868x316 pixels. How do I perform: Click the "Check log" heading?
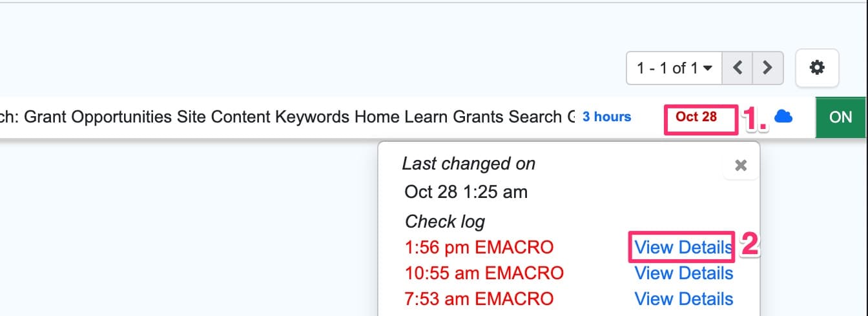(x=444, y=222)
